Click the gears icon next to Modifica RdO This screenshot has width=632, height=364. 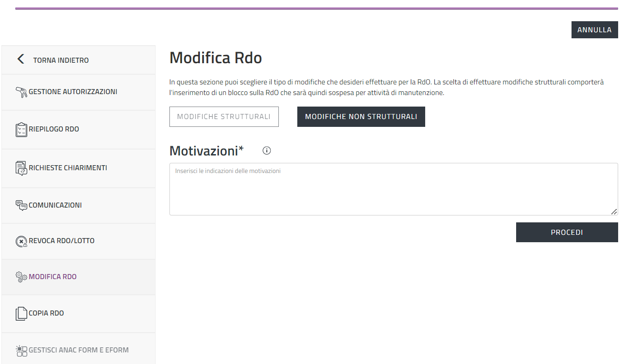pos(22,277)
